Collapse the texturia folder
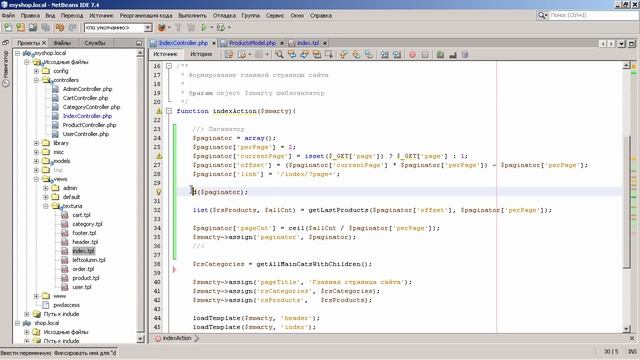Screen dimensions: 640x360 pyautogui.click(x=46, y=206)
